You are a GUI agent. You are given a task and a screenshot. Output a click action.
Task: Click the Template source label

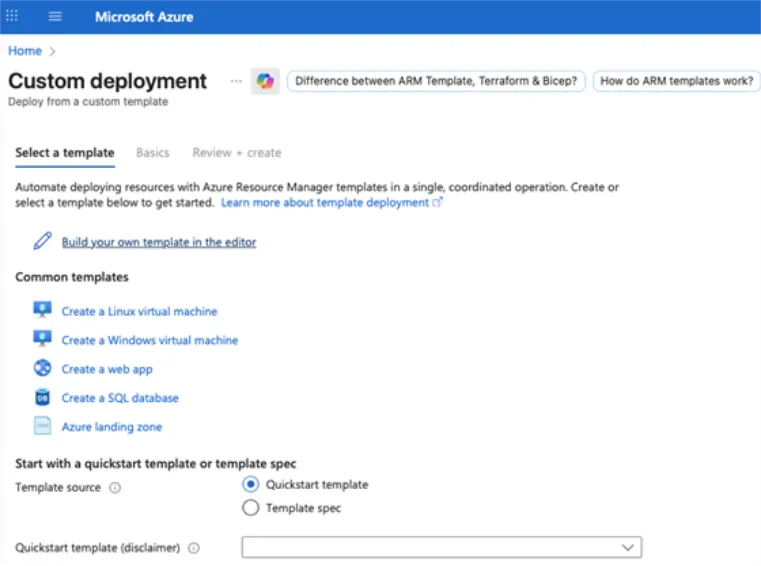[58, 487]
